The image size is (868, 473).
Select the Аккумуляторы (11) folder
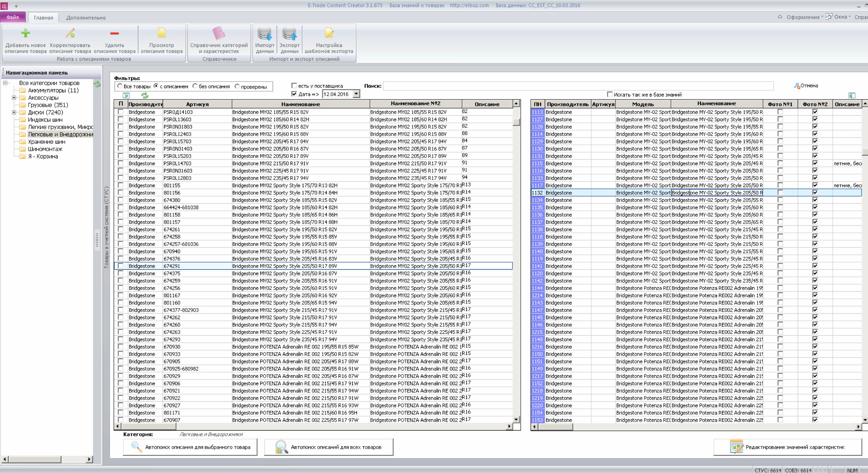(53, 90)
